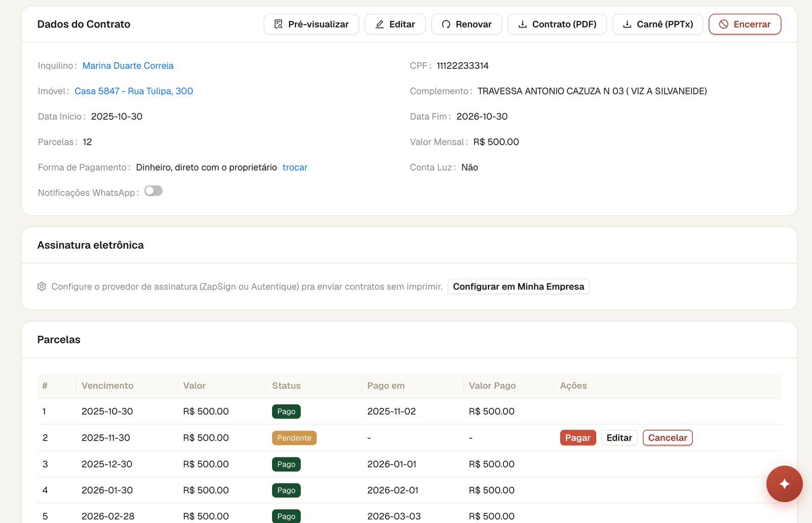Click Configurar em Minha Empresa button
812x523 pixels.
click(x=518, y=286)
